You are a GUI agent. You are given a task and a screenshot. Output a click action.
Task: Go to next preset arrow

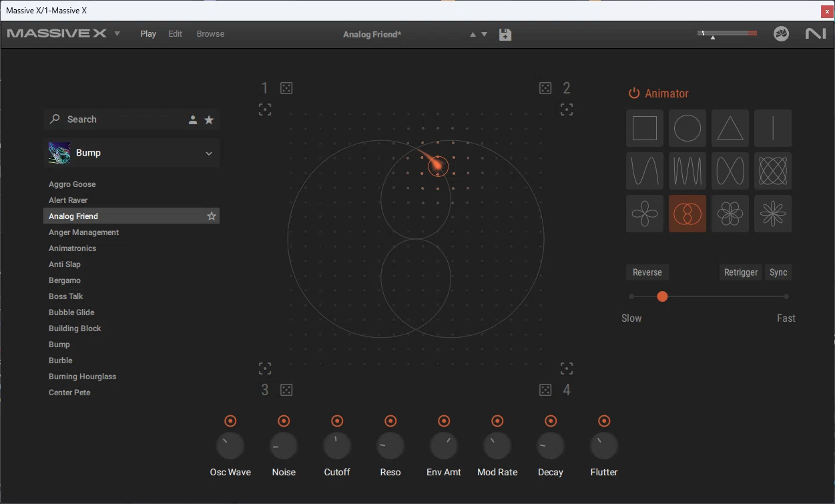click(x=485, y=34)
